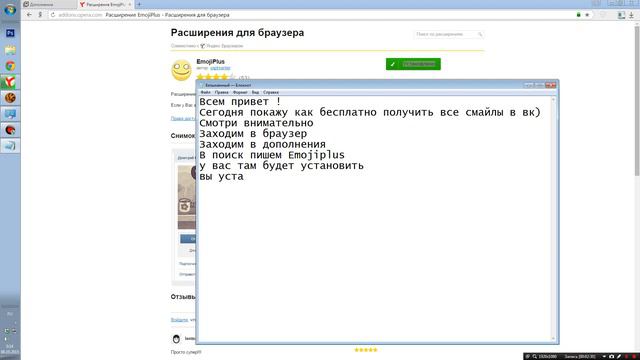
Task: Click the line 'В поиск пишем Emojiplus'
Action: [x=272, y=155]
